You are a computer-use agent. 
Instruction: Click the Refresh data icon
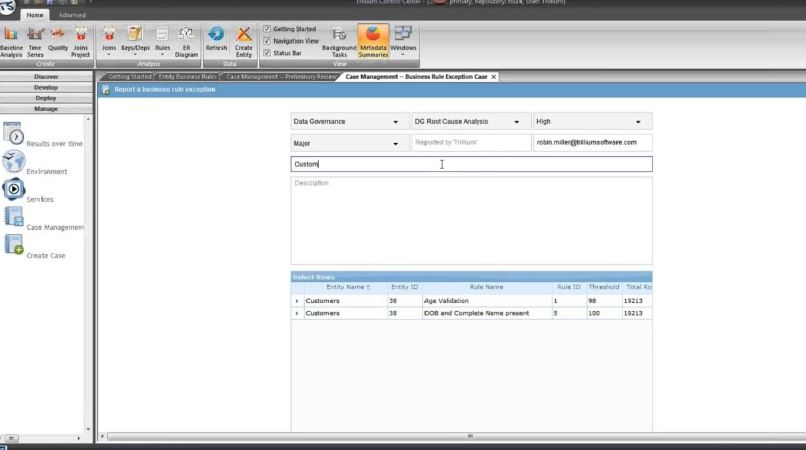coord(216,39)
